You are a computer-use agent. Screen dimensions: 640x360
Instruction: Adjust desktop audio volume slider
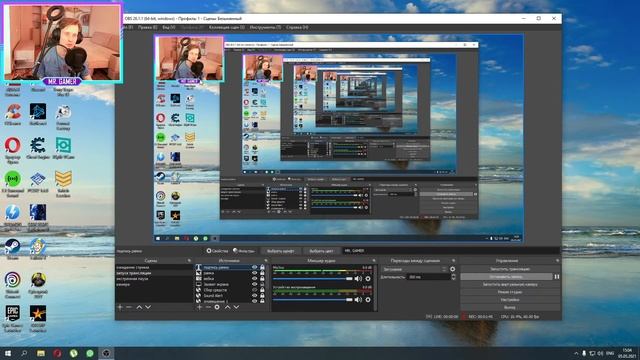point(312,300)
